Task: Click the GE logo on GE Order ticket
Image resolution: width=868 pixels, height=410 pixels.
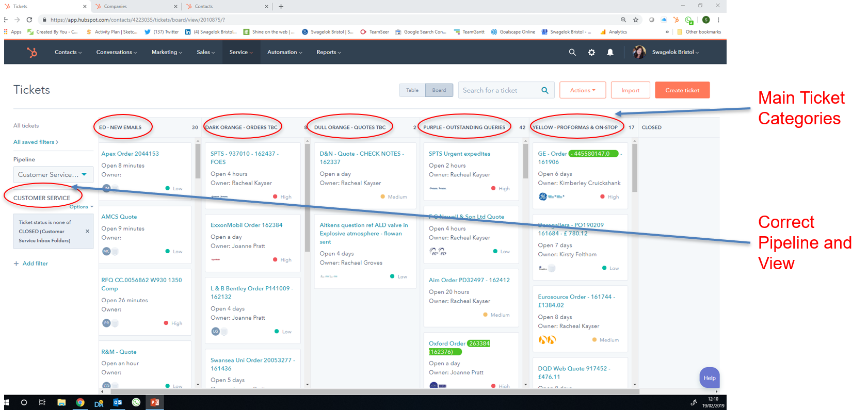Action: pos(543,196)
